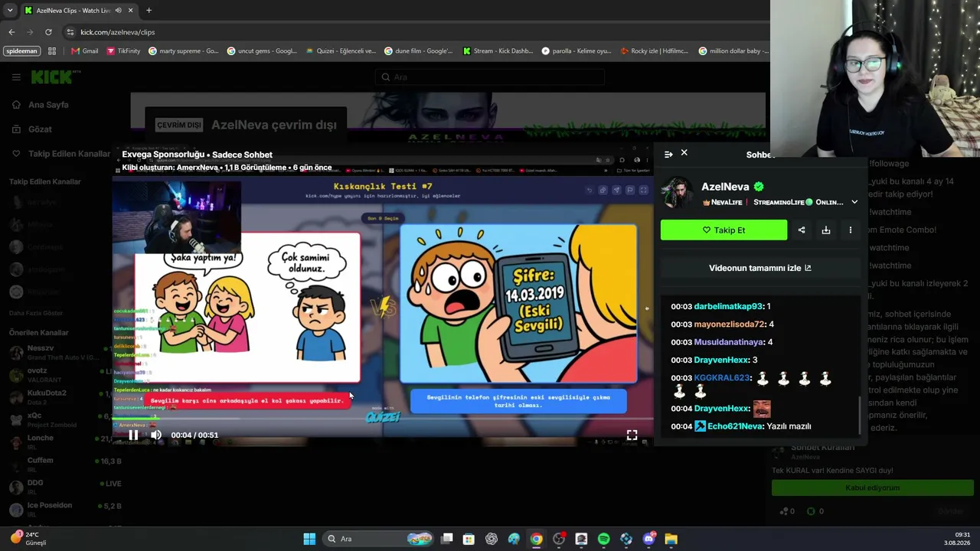Open File Explorer from the taskbar
980x551 pixels.
point(671,539)
